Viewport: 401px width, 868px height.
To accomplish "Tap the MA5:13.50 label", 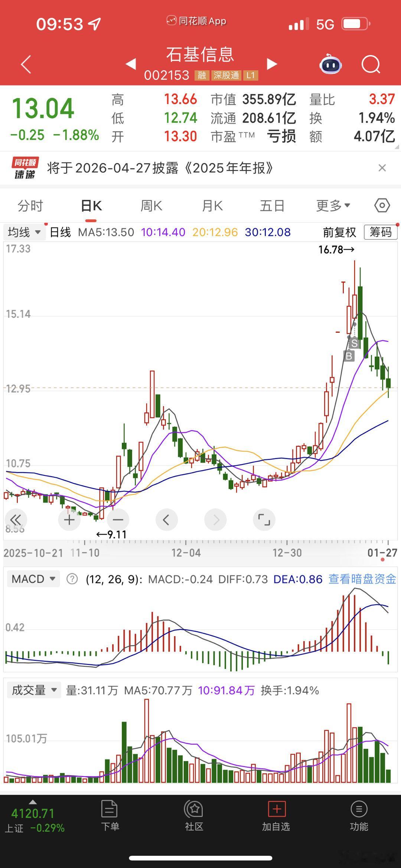I will (x=106, y=232).
